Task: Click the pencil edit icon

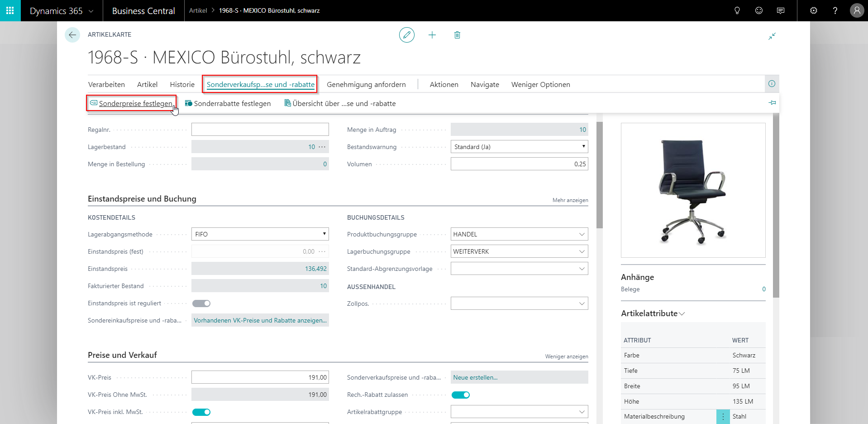Action: (x=407, y=35)
